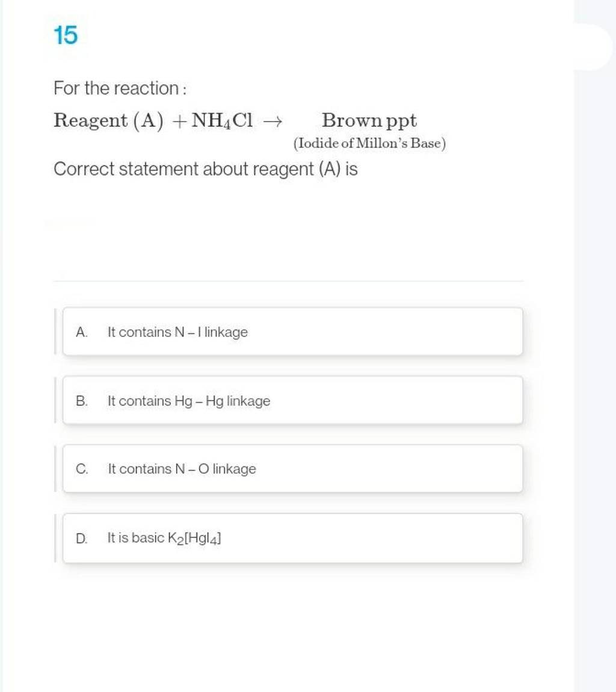616x692 pixels.
Task: Click the "A." option letter label
Action: coord(83,332)
